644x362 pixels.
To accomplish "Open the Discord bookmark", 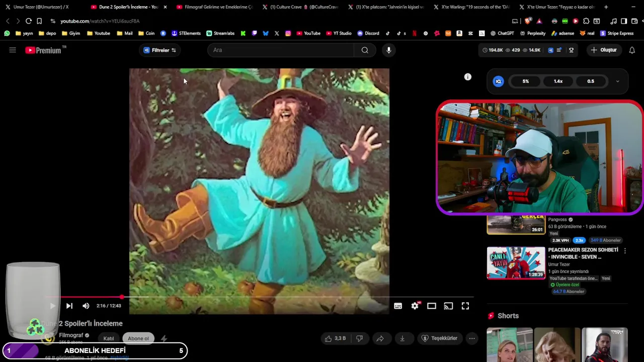I will [368, 33].
